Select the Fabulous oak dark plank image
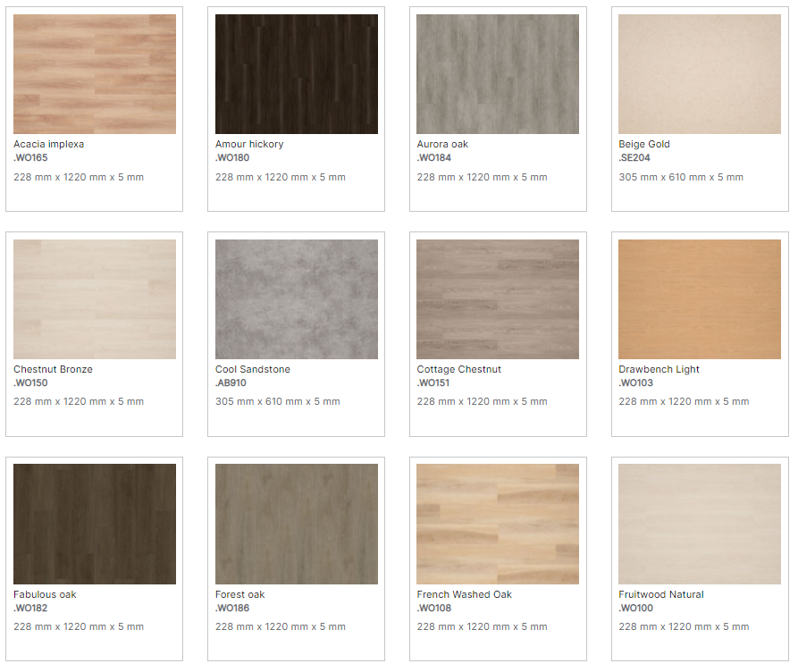This screenshot has height=672, width=798. 95,524
